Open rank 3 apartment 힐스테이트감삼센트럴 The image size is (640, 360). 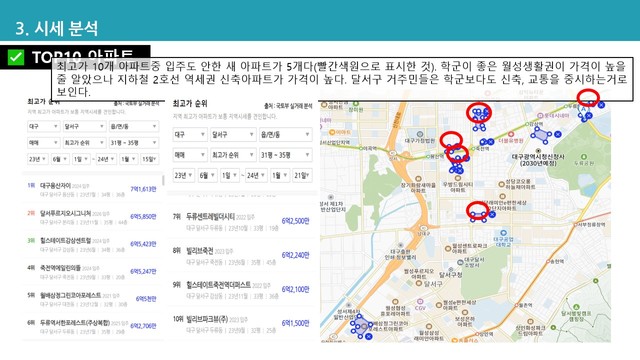pos(65,240)
